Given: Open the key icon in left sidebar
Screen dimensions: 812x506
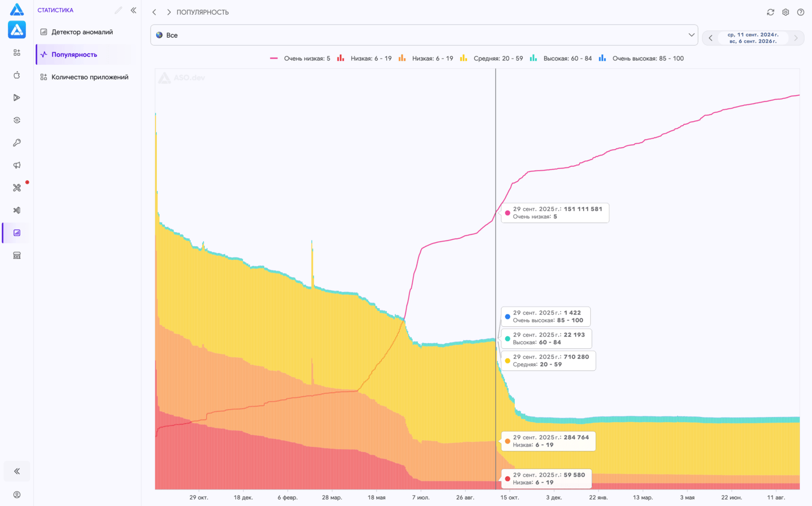Looking at the screenshot, I should click(17, 143).
